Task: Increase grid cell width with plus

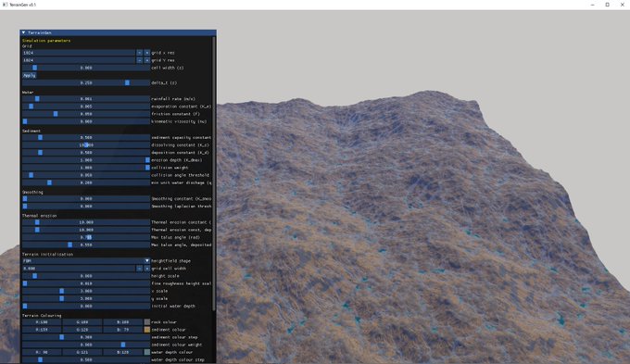Action: [x=147, y=269]
